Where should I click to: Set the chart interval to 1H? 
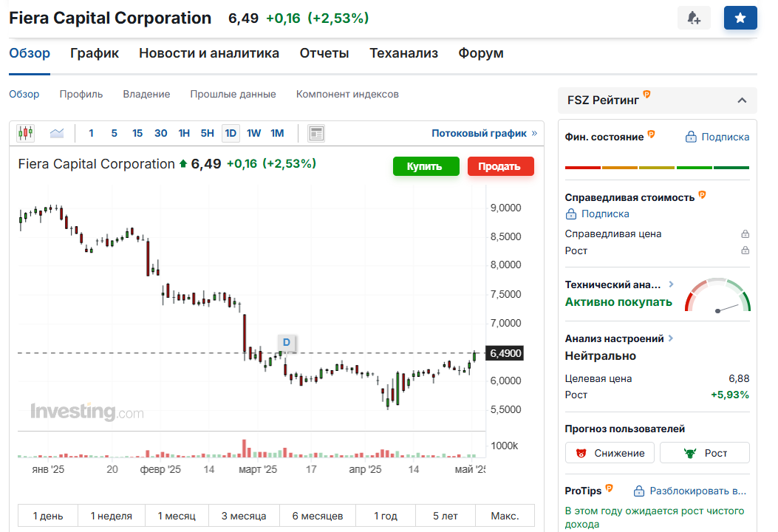click(184, 133)
